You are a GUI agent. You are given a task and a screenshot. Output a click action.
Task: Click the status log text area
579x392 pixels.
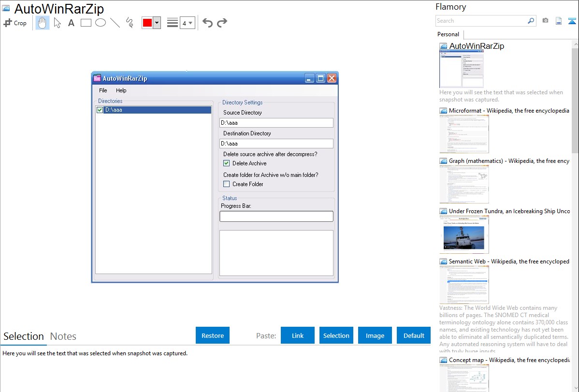(276, 253)
